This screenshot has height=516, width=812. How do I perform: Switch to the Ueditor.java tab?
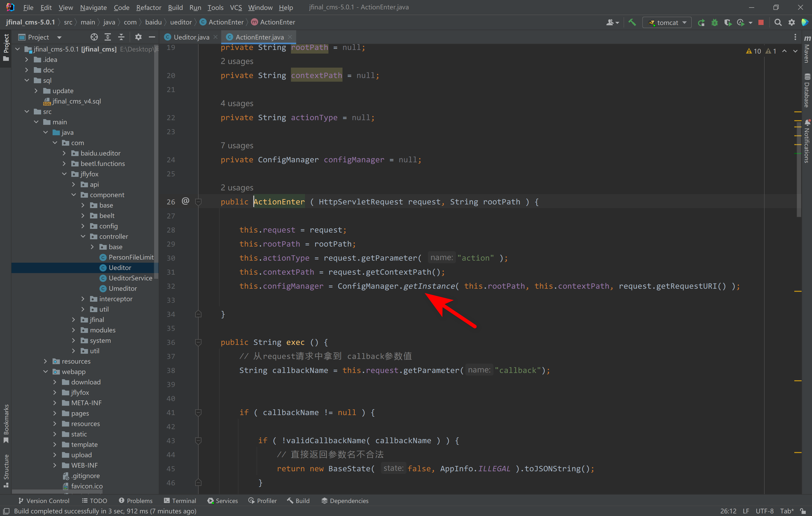coord(191,37)
